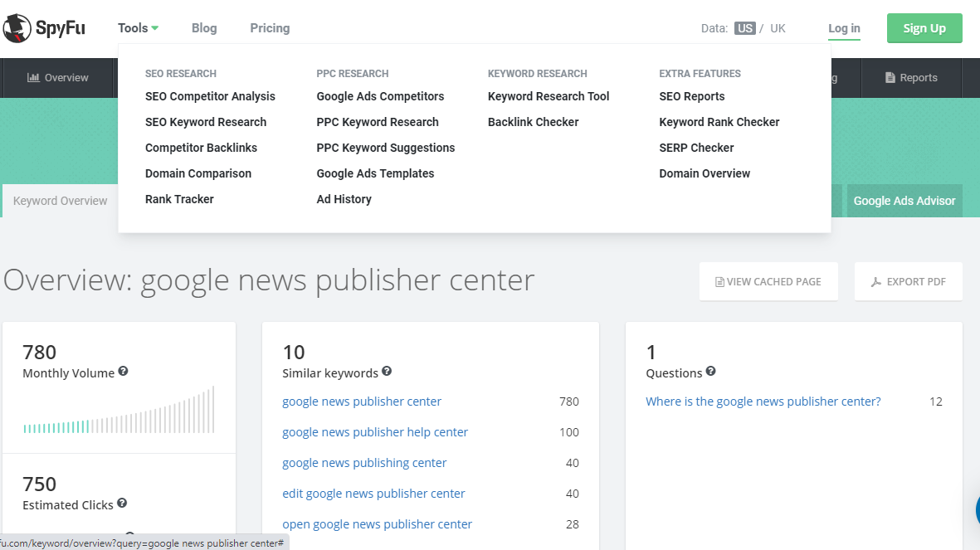Click the 'Overview: google news publisher center' heading
980x550 pixels.
click(x=269, y=280)
